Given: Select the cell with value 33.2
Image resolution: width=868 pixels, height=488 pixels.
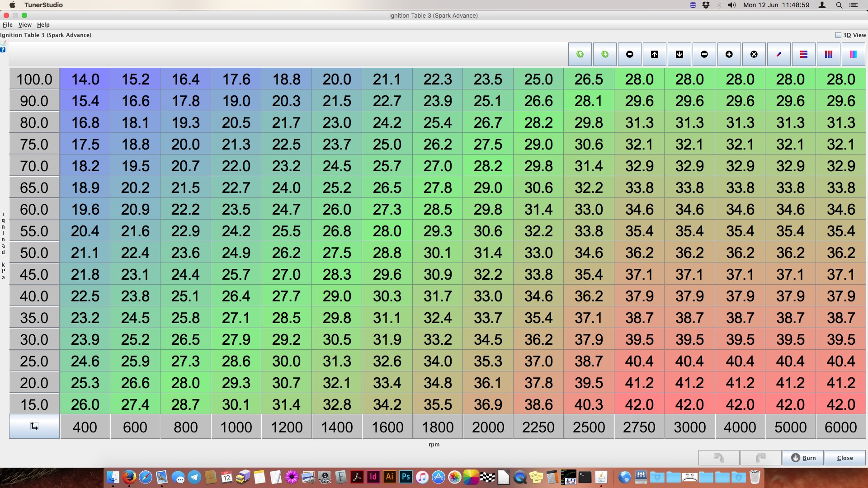Looking at the screenshot, I should tap(438, 339).
